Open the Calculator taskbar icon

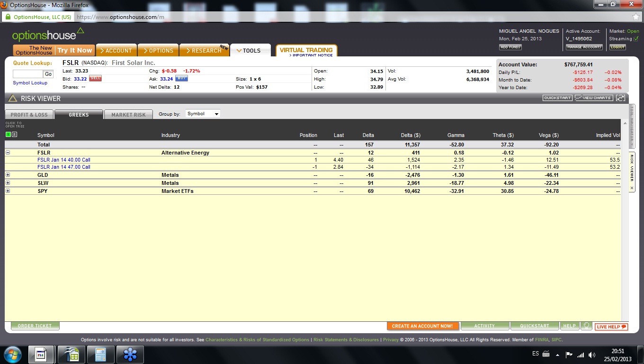click(100, 354)
